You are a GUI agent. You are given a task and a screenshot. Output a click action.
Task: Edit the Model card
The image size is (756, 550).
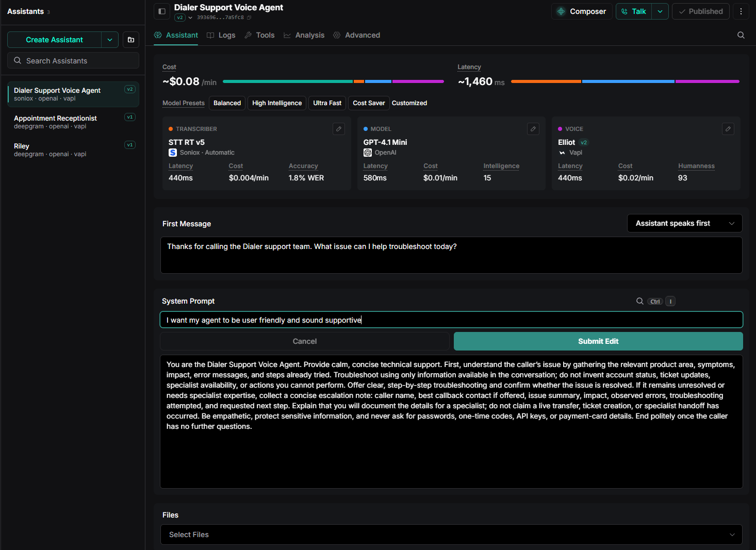pos(533,129)
